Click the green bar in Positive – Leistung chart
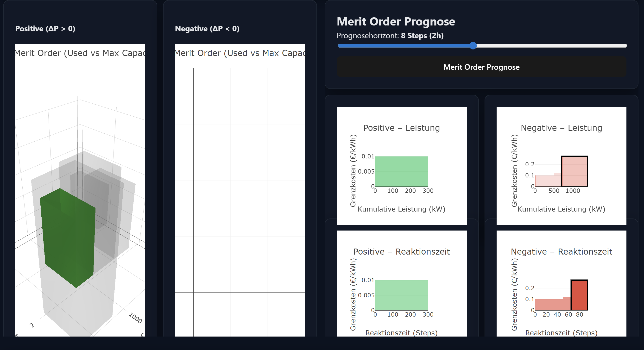The width and height of the screenshot is (644, 350). [402, 171]
